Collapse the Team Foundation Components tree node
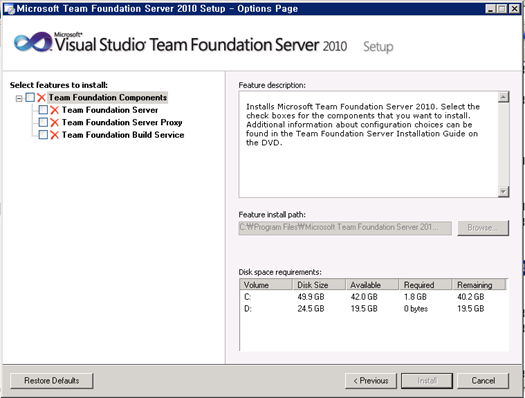Screen dimensions: 525x398 (x=19, y=98)
